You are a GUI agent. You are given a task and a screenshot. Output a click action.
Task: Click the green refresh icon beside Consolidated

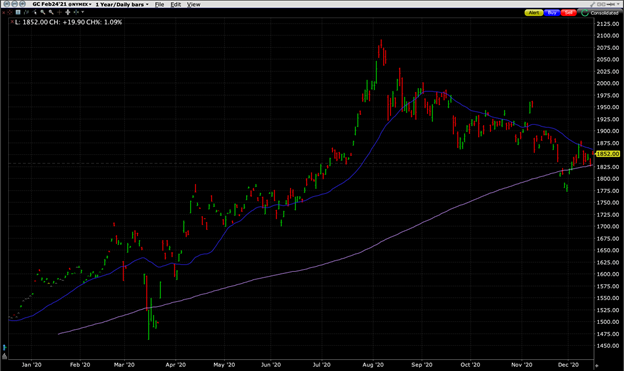pyautogui.click(x=585, y=13)
